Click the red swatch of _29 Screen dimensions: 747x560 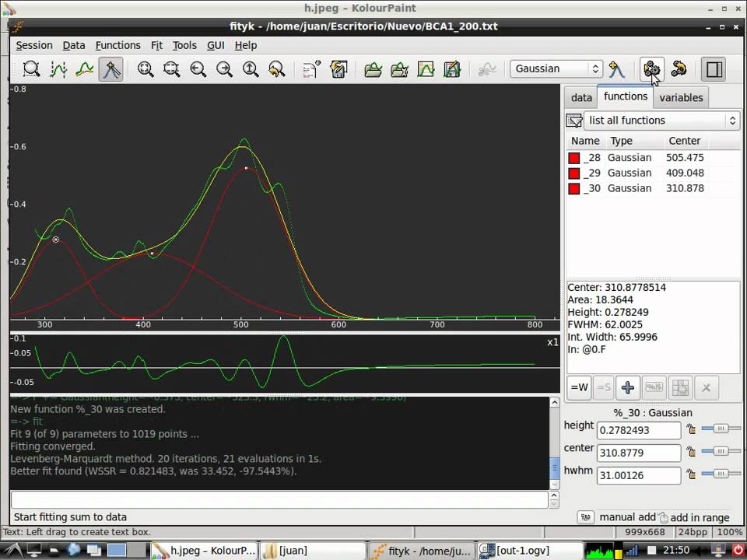point(574,173)
